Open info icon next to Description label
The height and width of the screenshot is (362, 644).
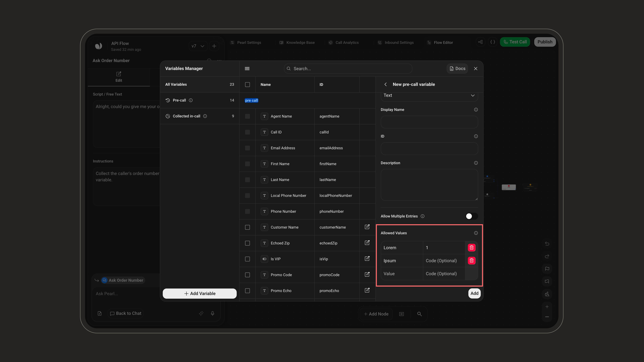click(x=476, y=163)
